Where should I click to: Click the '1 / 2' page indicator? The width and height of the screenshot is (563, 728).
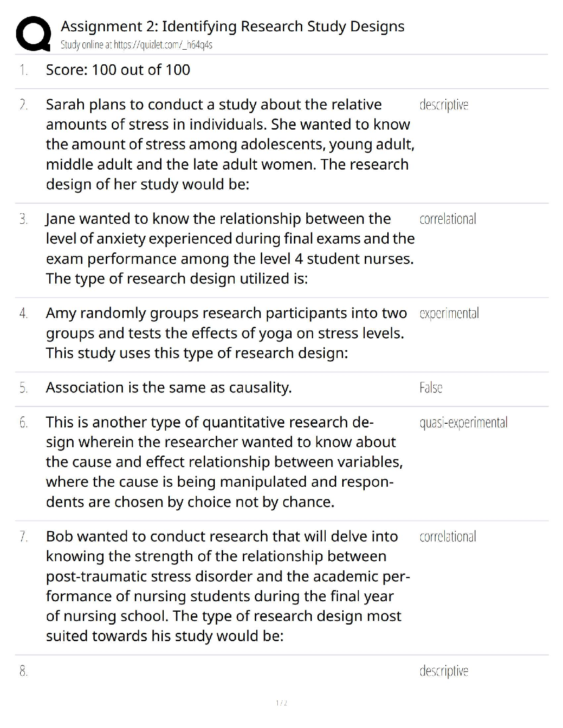click(281, 703)
